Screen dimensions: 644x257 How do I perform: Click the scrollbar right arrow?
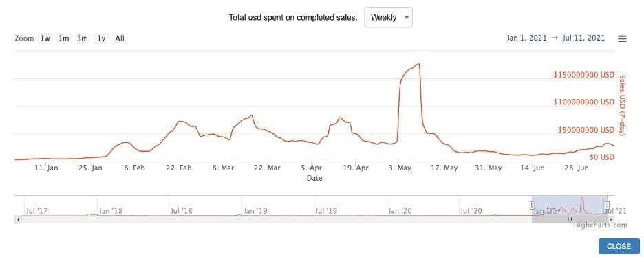point(612,219)
